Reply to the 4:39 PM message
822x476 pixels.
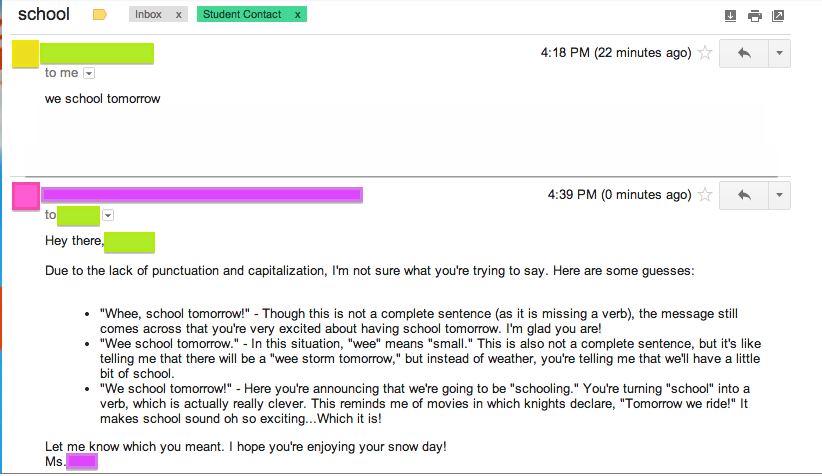pyautogui.click(x=744, y=195)
